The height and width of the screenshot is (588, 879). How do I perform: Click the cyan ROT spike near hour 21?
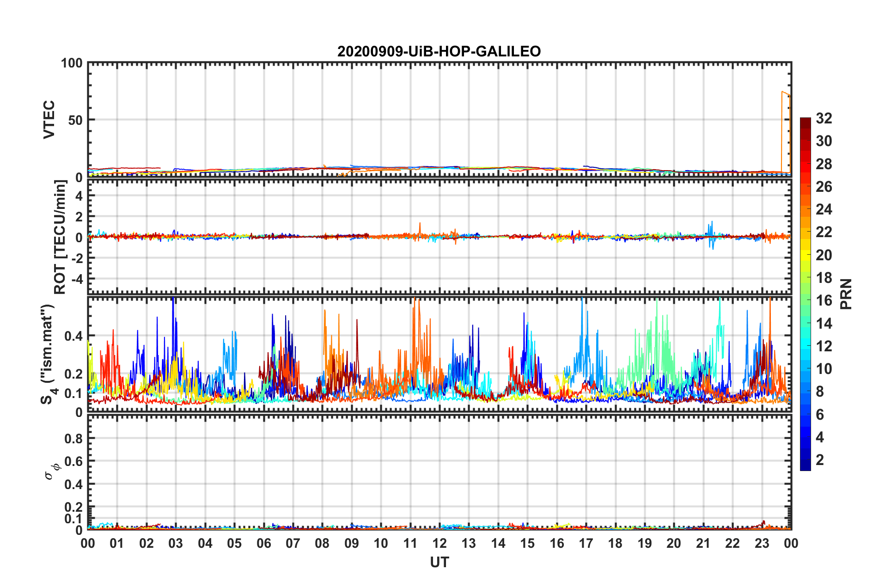tap(711, 235)
